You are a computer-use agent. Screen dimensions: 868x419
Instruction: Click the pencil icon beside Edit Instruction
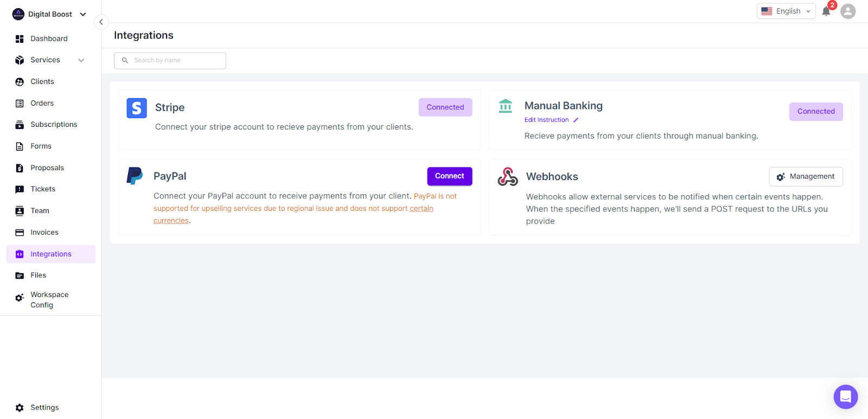[x=576, y=120]
